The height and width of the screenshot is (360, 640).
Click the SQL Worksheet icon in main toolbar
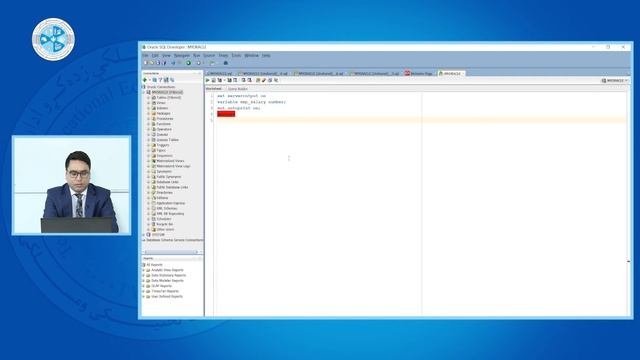212,63
